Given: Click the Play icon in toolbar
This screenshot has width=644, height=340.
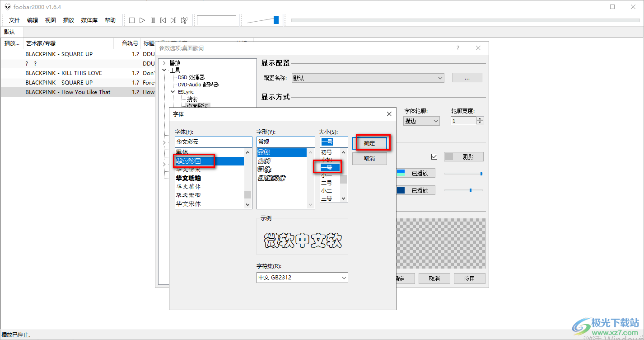Looking at the screenshot, I should 142,20.
